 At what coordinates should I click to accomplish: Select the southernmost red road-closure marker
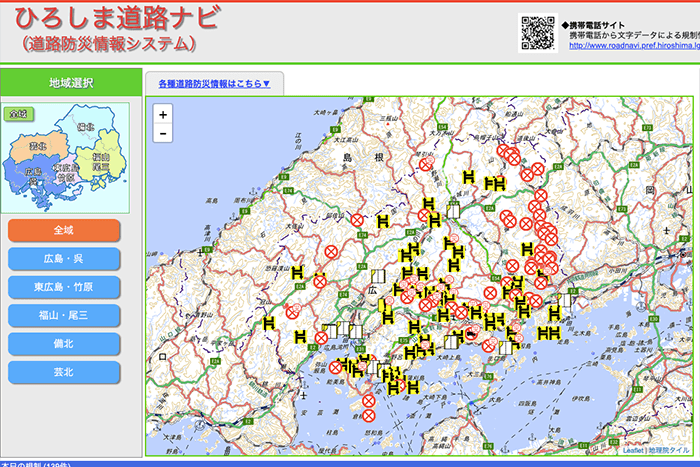pyautogui.click(x=368, y=415)
